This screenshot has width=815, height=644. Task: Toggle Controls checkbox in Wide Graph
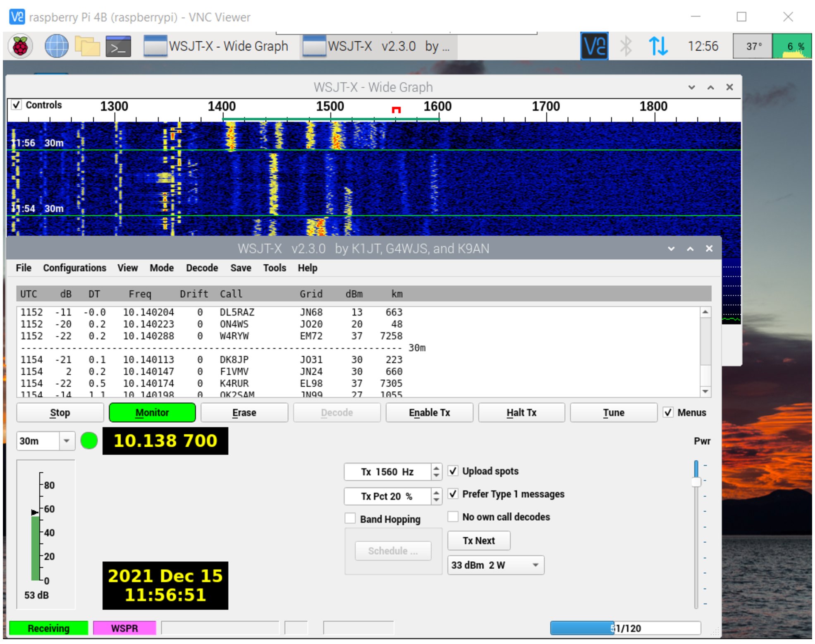point(17,105)
